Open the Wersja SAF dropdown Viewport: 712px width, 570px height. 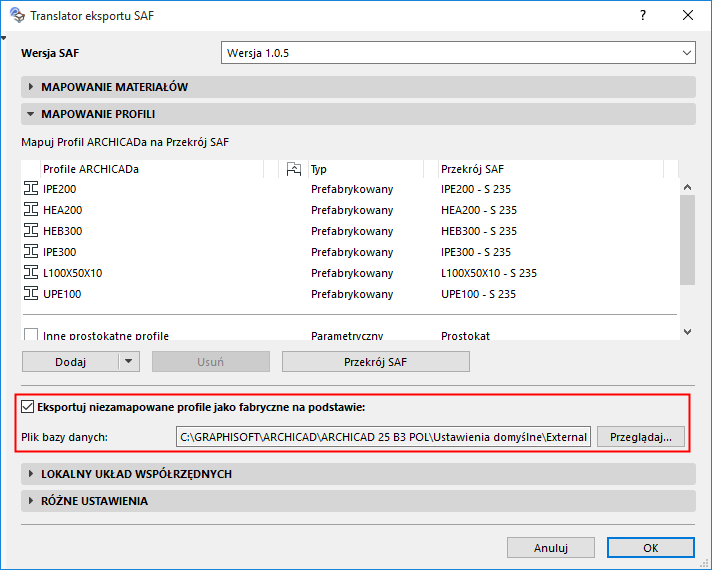[x=458, y=53]
